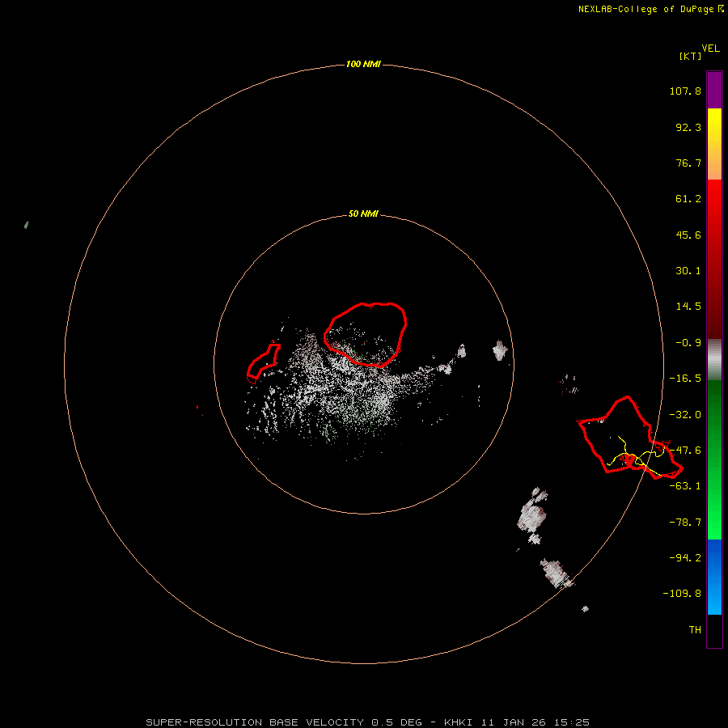The image size is (728, 728).
Task: Select the 92.3 legend value
Action: click(x=688, y=127)
